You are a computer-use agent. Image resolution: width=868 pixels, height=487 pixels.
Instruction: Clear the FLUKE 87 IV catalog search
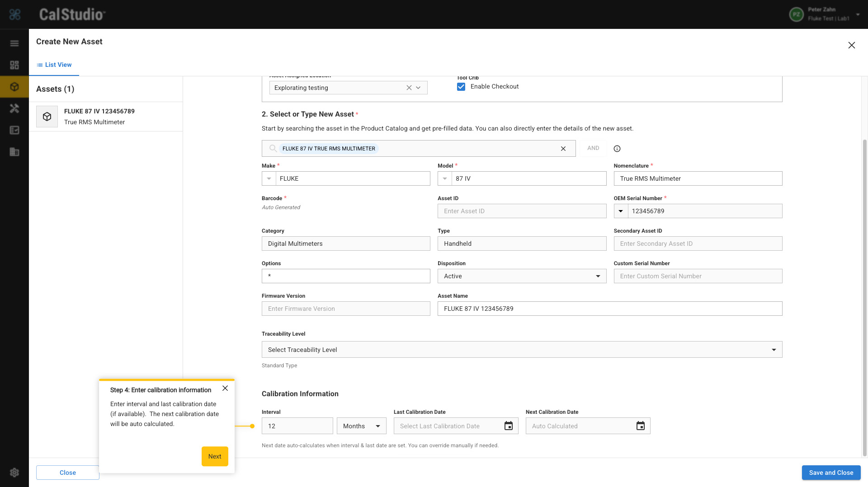pyautogui.click(x=563, y=149)
